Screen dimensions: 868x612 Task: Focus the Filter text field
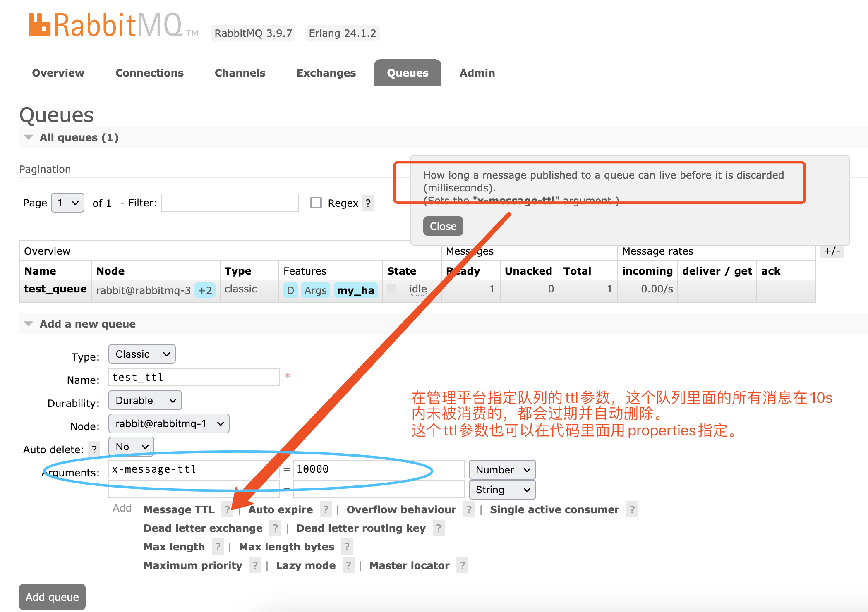pyautogui.click(x=230, y=203)
